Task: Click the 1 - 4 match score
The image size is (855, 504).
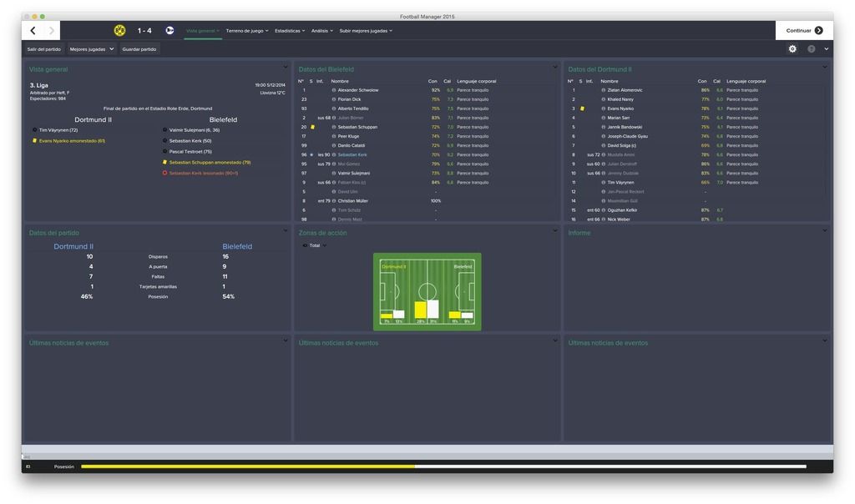Action: [x=144, y=31]
